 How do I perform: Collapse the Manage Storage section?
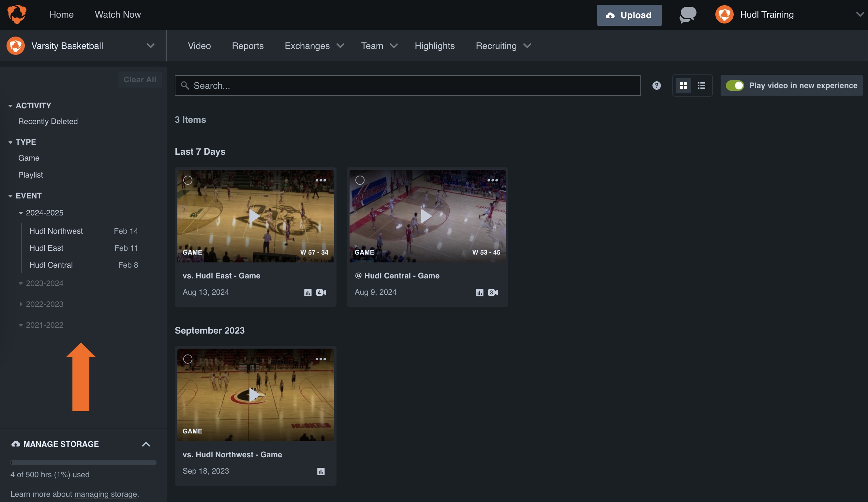tap(146, 444)
